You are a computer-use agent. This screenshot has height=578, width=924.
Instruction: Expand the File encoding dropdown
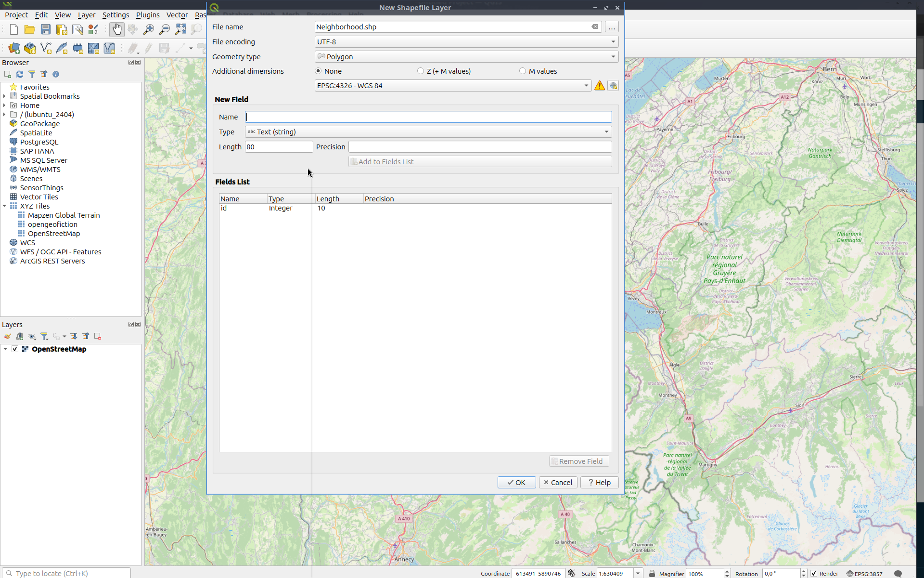[612, 41]
